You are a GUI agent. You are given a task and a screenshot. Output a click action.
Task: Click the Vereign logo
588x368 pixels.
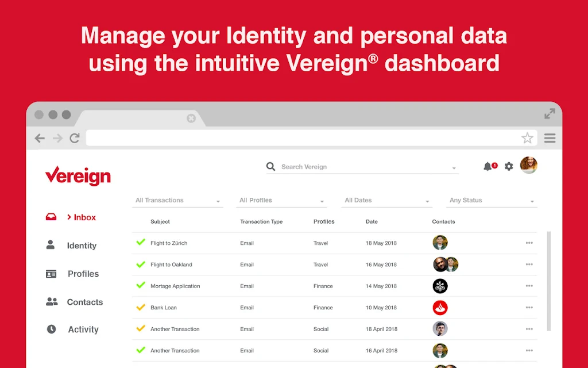tap(78, 176)
